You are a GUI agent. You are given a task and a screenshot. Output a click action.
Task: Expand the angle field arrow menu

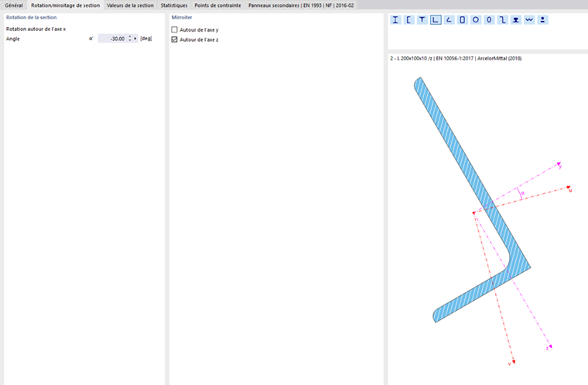click(135, 39)
